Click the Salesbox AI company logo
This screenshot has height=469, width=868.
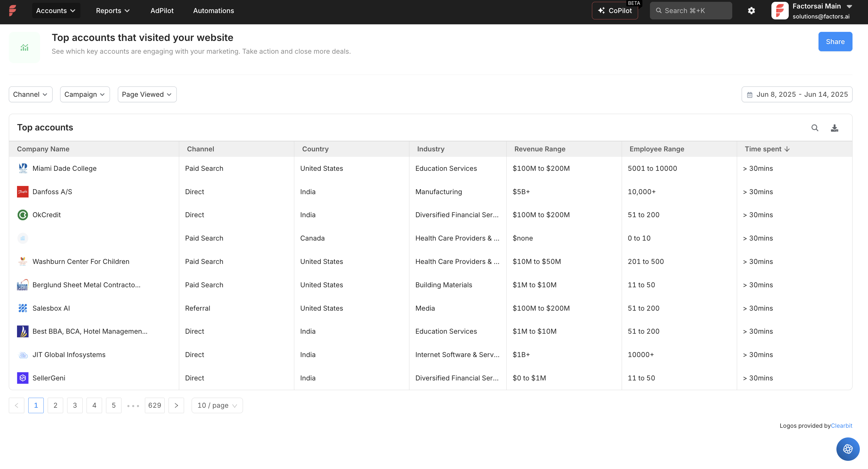(22, 308)
